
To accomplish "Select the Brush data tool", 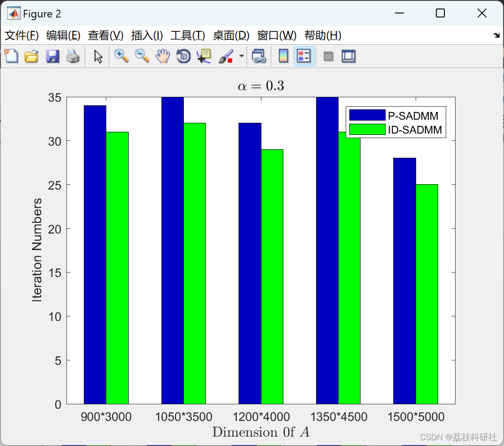I will (x=226, y=56).
